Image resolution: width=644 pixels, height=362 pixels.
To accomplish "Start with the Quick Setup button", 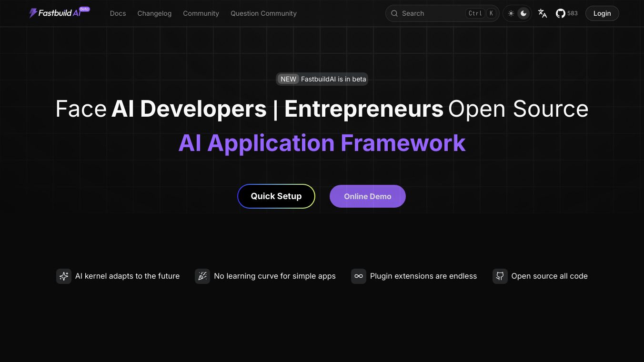I will [276, 196].
